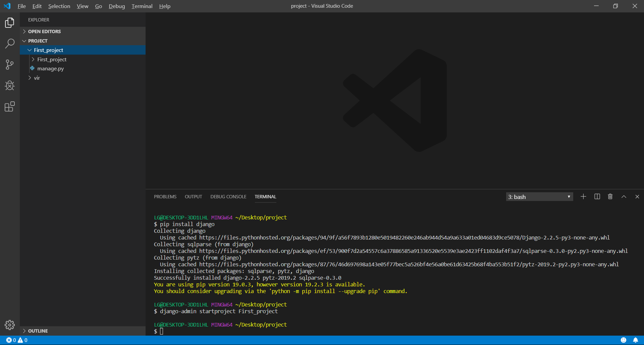Collapse the top-level First_project folder
The width and height of the screenshot is (644, 345).
coord(83,50)
